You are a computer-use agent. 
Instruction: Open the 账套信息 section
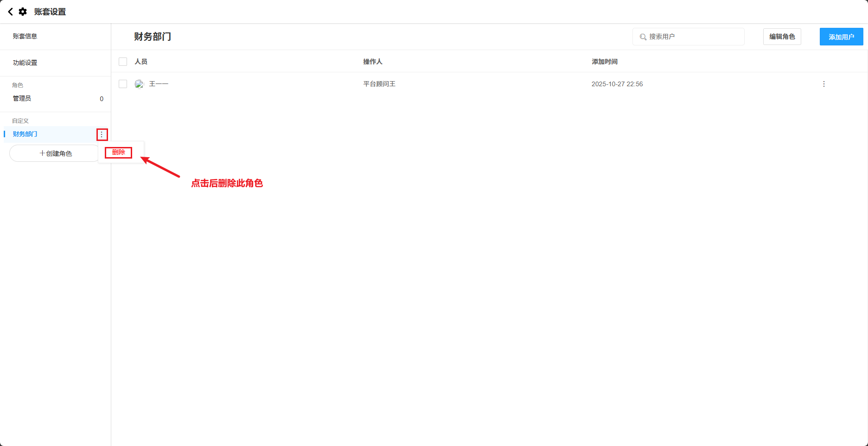point(25,36)
